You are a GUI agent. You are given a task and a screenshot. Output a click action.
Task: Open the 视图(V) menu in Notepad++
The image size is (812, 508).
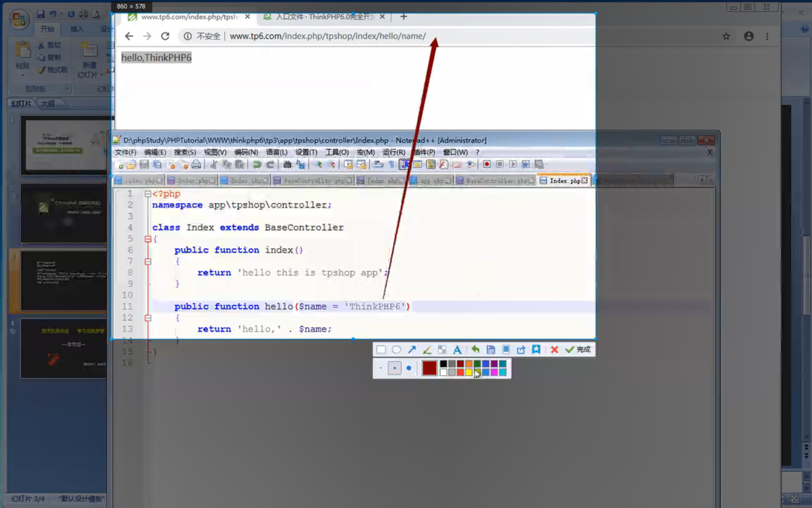pyautogui.click(x=215, y=152)
